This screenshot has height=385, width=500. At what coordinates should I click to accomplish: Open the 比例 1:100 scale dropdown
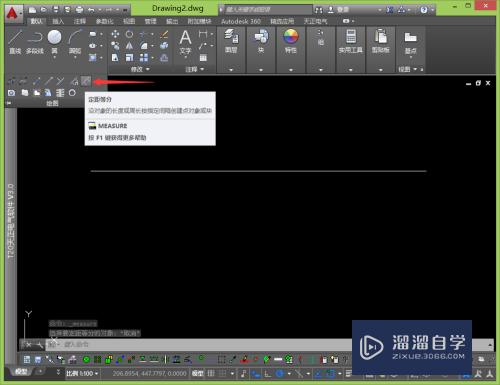82,374
